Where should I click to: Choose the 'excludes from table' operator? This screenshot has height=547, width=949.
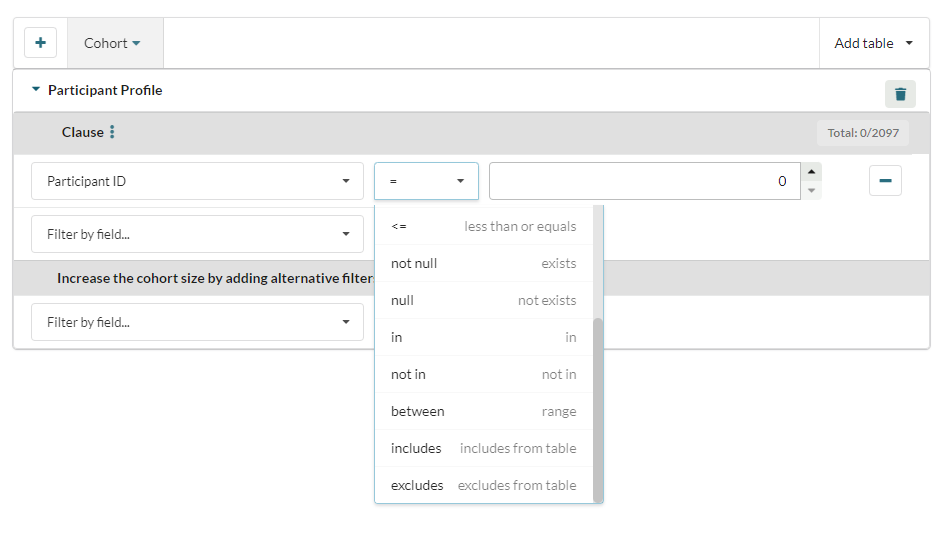[483, 485]
